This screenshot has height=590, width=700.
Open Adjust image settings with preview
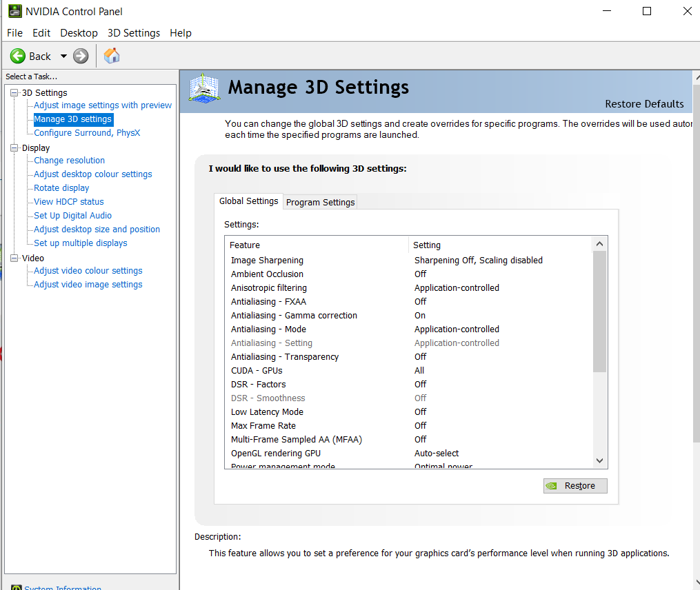(x=103, y=105)
